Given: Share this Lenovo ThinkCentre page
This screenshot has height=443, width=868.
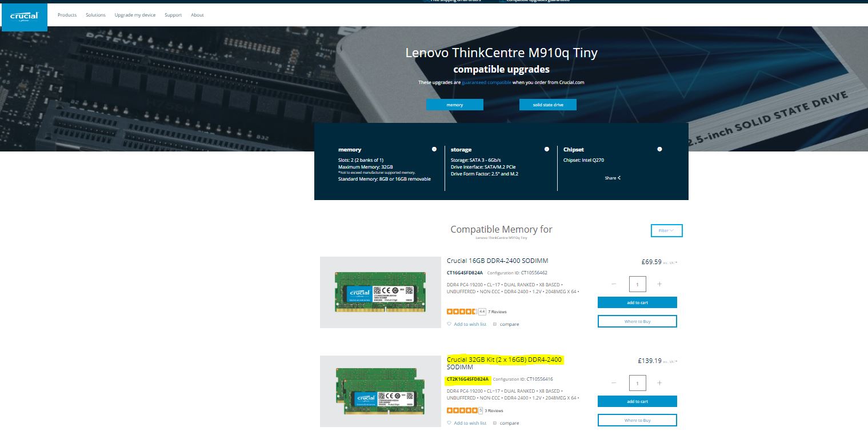Looking at the screenshot, I should tap(613, 178).
